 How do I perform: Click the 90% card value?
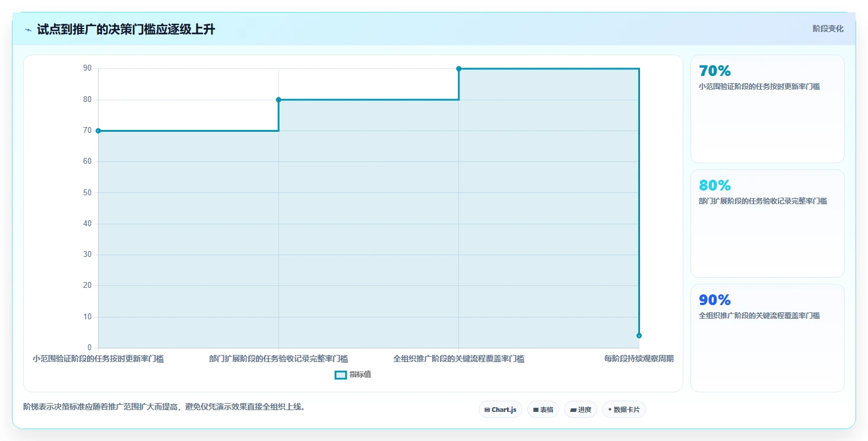pos(715,300)
